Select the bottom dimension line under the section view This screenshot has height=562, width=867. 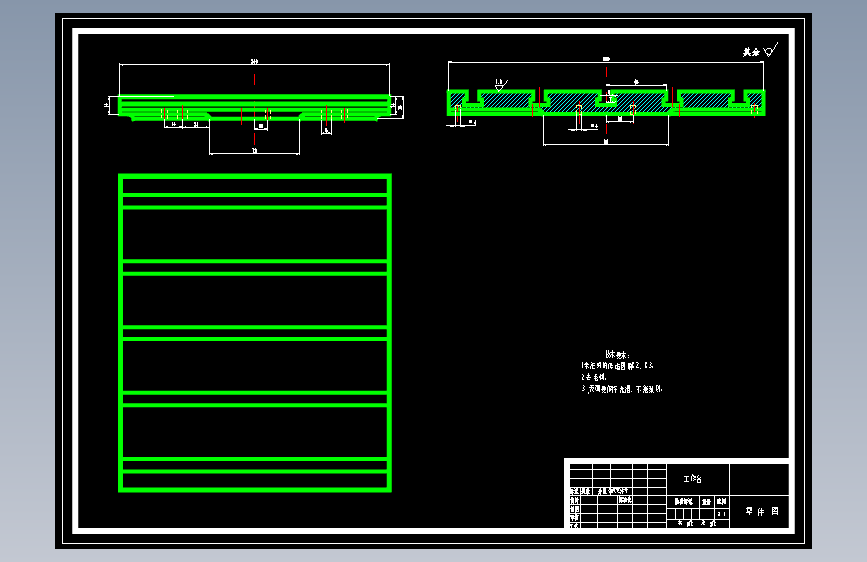tap(606, 144)
